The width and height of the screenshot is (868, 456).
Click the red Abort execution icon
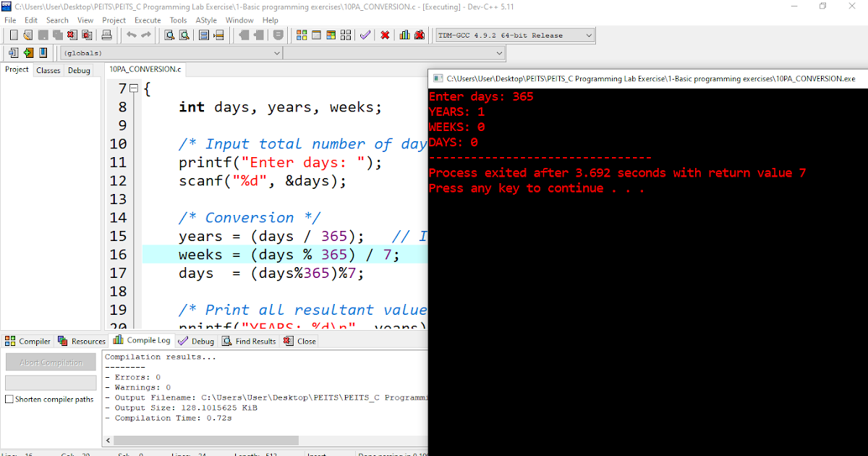click(x=386, y=35)
